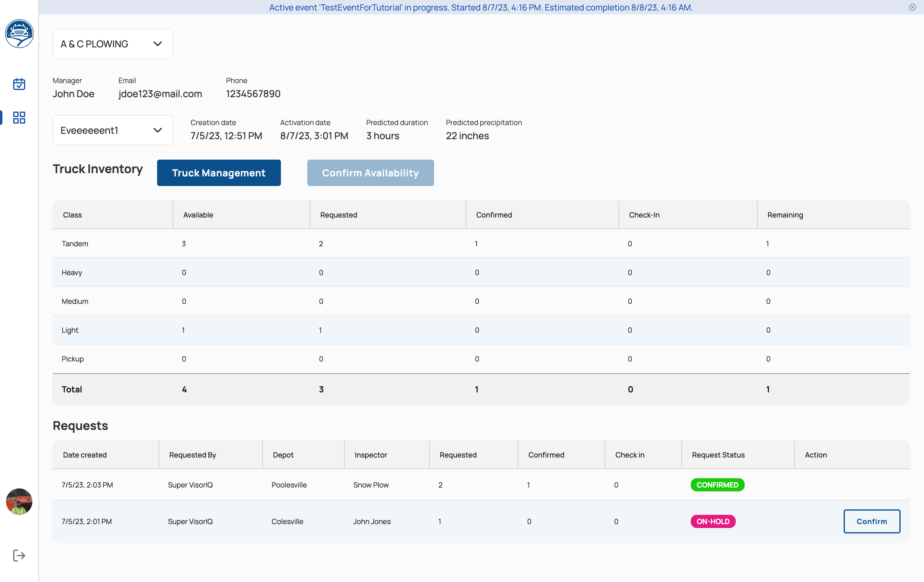Select the dashboard grid sidebar icon

click(x=19, y=118)
